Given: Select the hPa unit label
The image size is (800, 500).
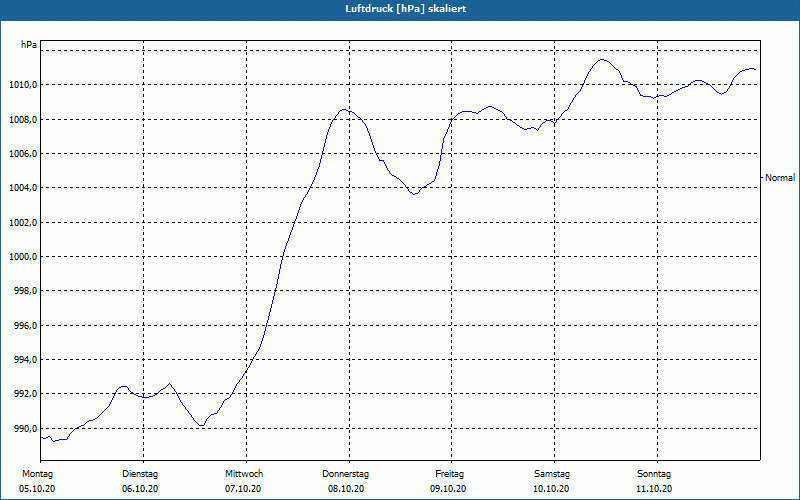Looking at the screenshot, I should pyautogui.click(x=29, y=45).
